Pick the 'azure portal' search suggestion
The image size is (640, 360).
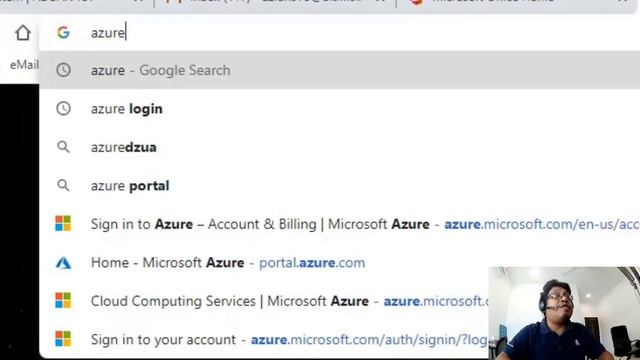340,185
